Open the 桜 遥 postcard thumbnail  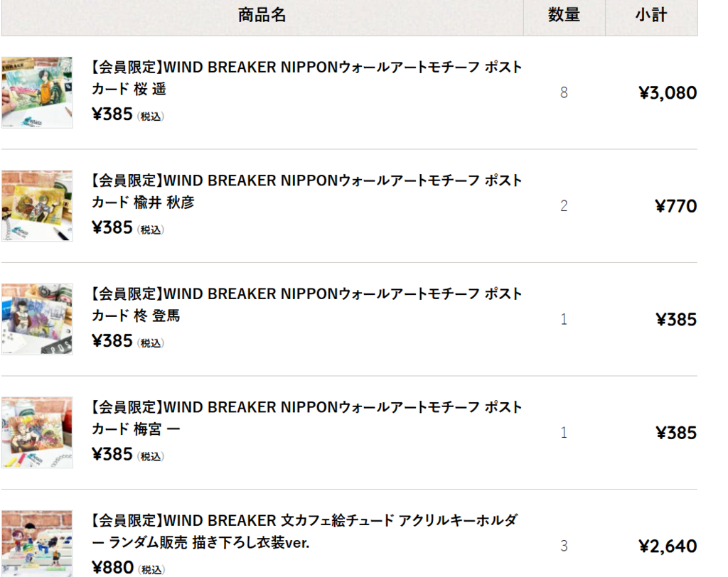(37, 92)
